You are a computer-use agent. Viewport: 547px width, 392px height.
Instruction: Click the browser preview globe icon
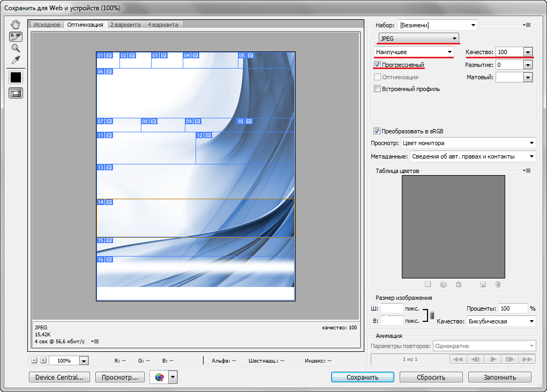point(160,377)
